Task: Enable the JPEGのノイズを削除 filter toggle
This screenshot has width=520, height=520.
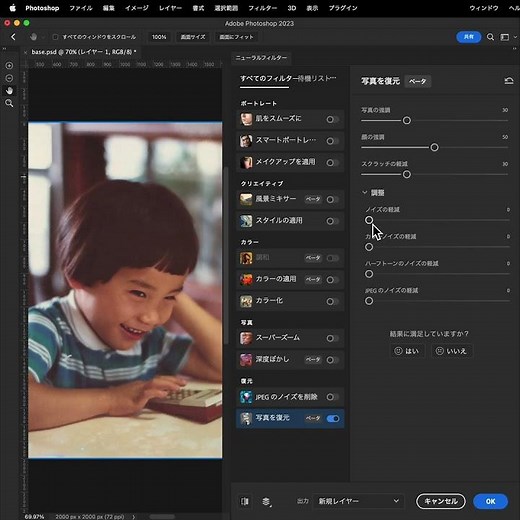Action: pyautogui.click(x=333, y=397)
